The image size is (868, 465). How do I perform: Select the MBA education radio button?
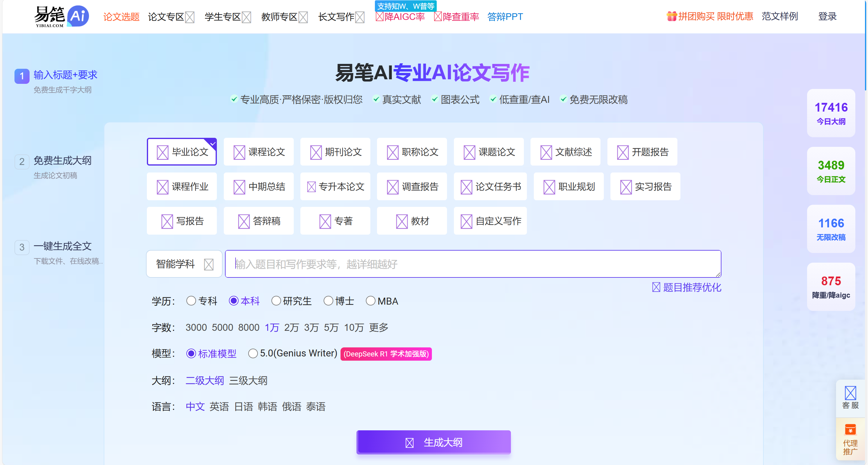click(x=370, y=301)
